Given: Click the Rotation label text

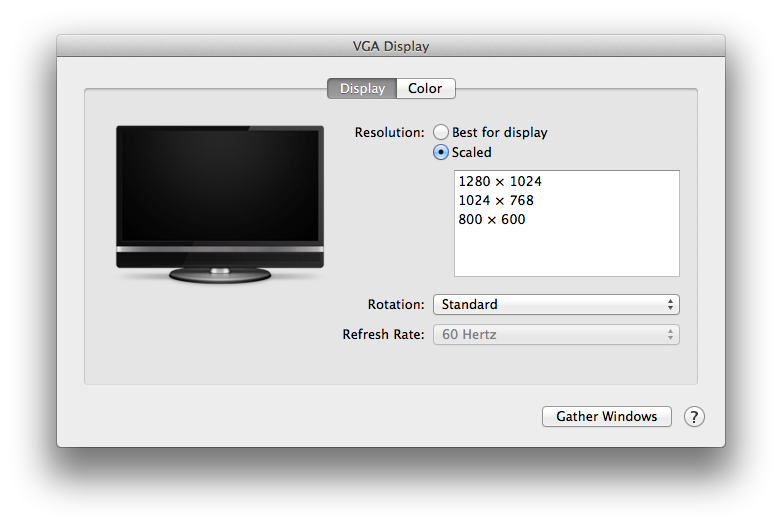Looking at the screenshot, I should (x=396, y=304).
